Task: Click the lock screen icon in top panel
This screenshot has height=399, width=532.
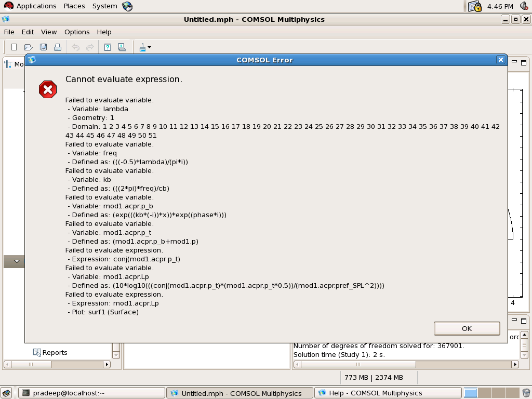Action: pyautogui.click(x=475, y=6)
